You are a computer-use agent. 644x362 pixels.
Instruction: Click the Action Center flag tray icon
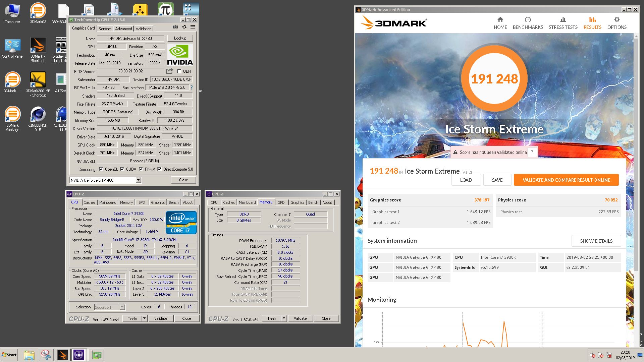click(x=600, y=355)
